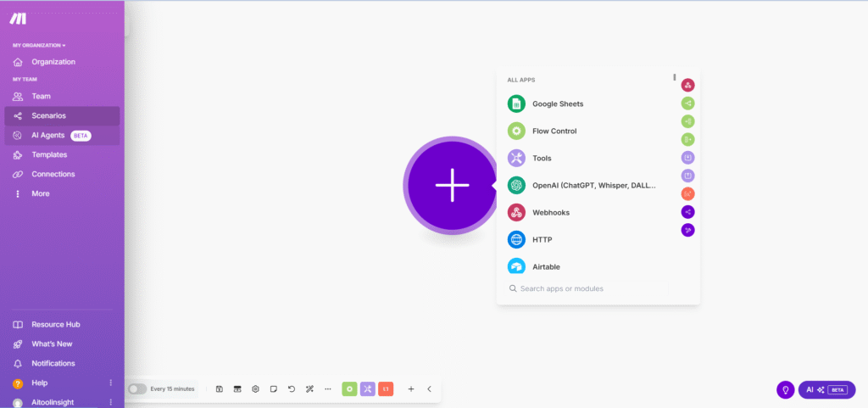Click the notes icon in the toolbar
The width and height of the screenshot is (868, 408).
coord(274,389)
